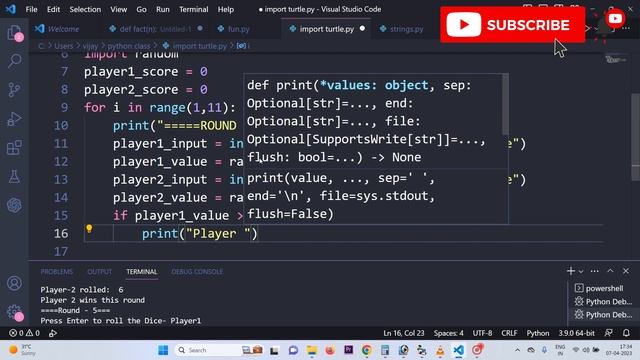Click the python class breadcrumb segment
This screenshot has width=640, height=360.
point(129,46)
